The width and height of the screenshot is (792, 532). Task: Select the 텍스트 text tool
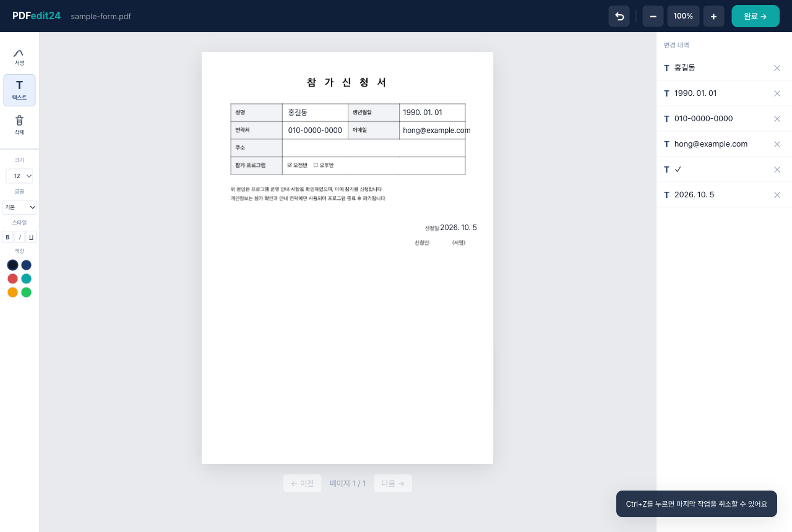coord(19,90)
